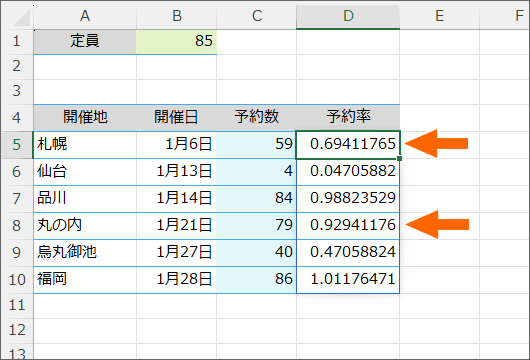This screenshot has width=530, height=360.
Task: Select the 品川 cell
Action: coord(85,199)
